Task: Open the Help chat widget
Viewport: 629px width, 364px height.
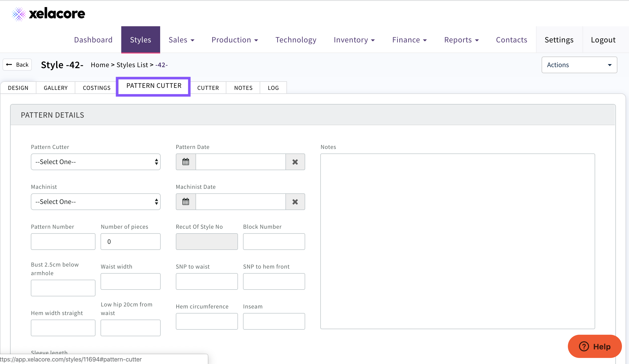Action: (x=594, y=346)
